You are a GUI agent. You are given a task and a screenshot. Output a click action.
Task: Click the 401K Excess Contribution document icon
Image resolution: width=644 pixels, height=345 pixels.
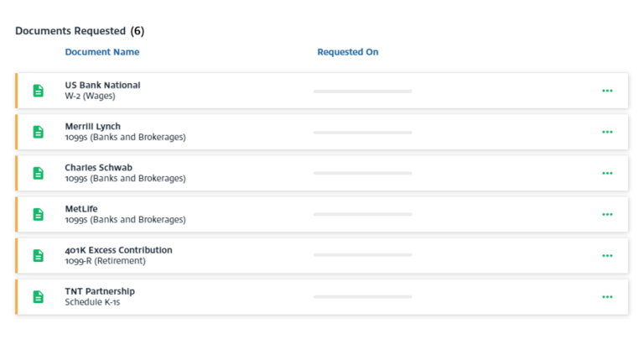(39, 255)
